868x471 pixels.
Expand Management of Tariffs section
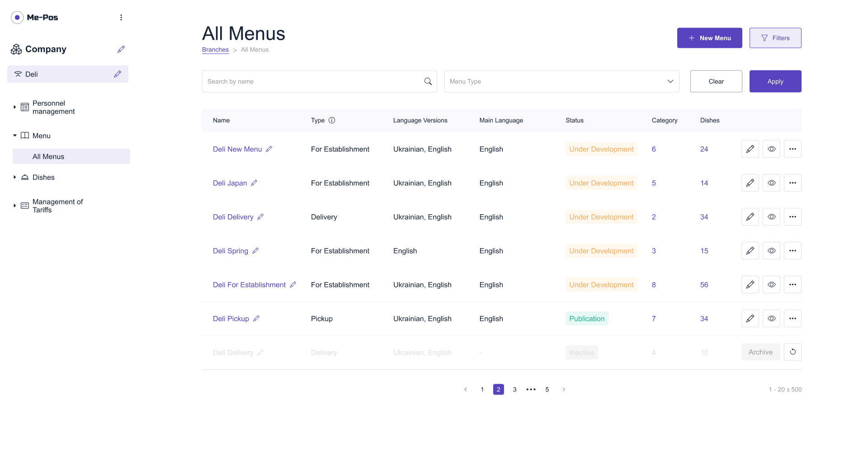click(14, 206)
